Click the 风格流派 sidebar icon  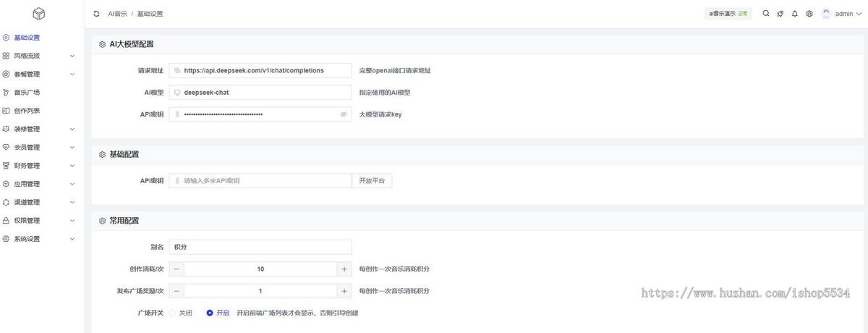[x=6, y=56]
